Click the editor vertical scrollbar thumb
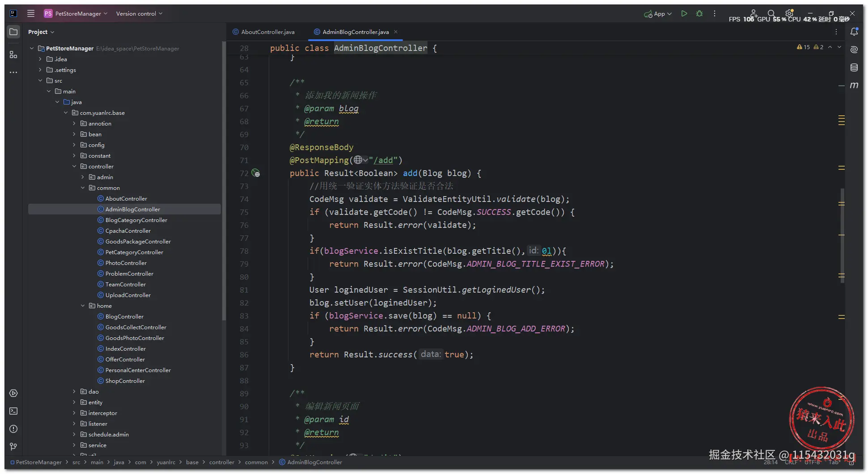868x474 pixels. pos(843,236)
